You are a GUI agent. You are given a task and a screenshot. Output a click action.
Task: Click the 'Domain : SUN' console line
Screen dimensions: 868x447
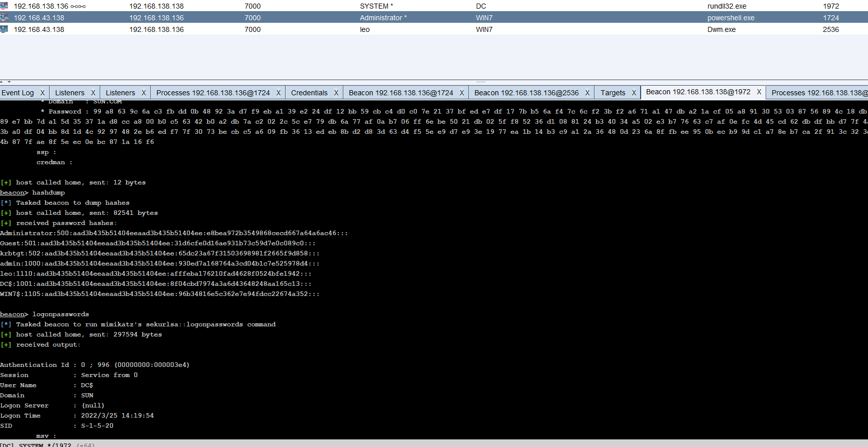47,395
